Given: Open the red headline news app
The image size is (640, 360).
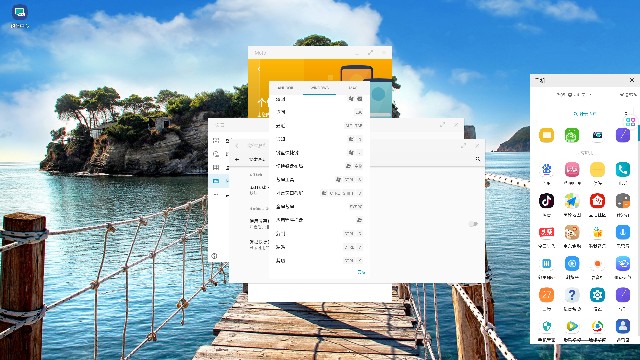Looking at the screenshot, I should [x=547, y=232].
